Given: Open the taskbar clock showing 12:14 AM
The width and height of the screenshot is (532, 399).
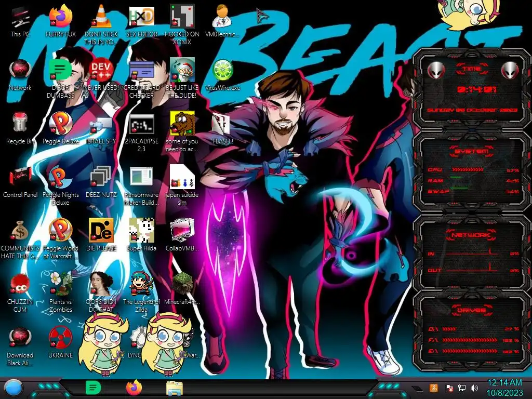Looking at the screenshot, I should (x=504, y=388).
